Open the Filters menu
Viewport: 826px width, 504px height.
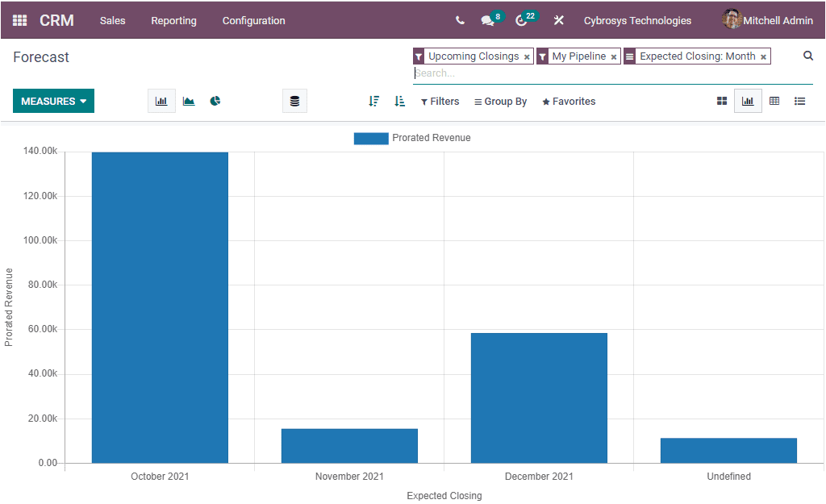(440, 101)
